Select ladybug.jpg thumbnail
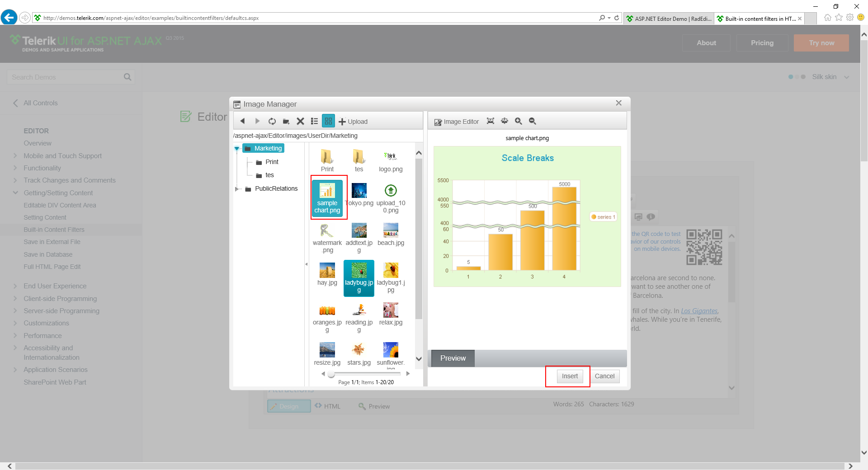The height and width of the screenshot is (470, 868). [x=359, y=278]
